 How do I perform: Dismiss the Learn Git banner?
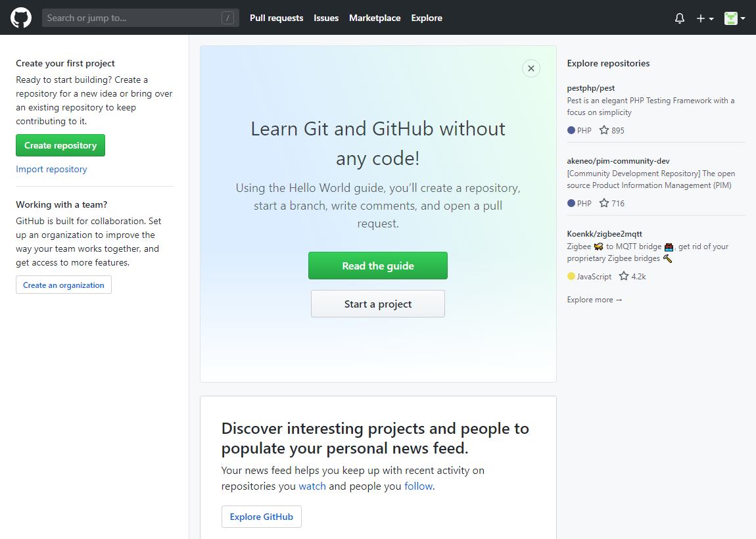click(x=531, y=68)
